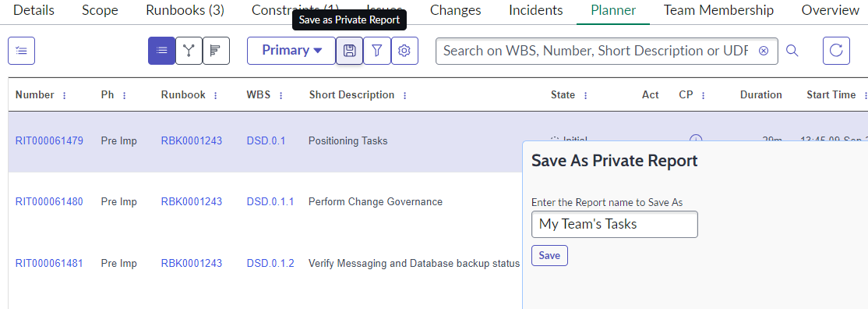This screenshot has width=868, height=309.
Task: Open planner settings gear icon
Action: pos(404,51)
